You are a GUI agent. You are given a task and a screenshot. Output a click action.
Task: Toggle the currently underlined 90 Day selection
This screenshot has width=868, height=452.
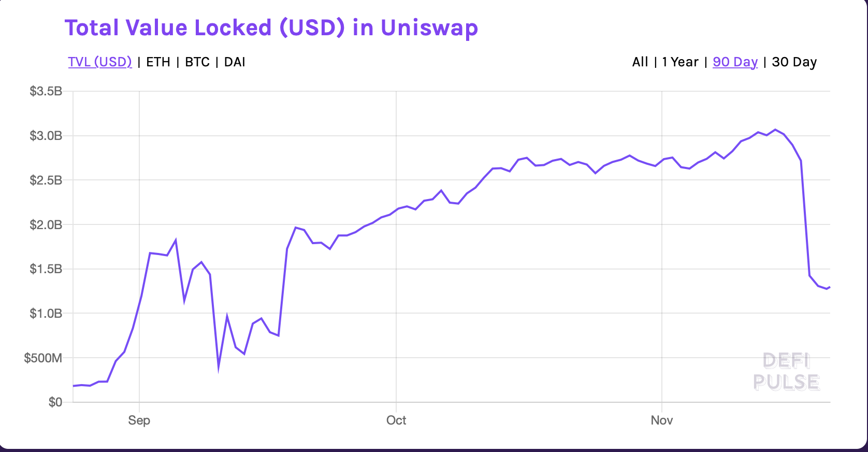click(735, 62)
